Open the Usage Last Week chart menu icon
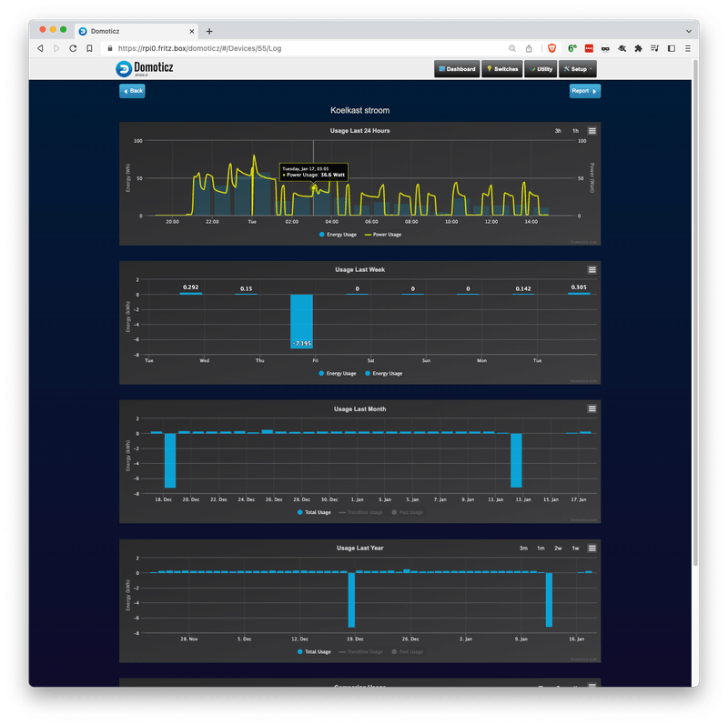The height and width of the screenshot is (725, 728). 592,269
